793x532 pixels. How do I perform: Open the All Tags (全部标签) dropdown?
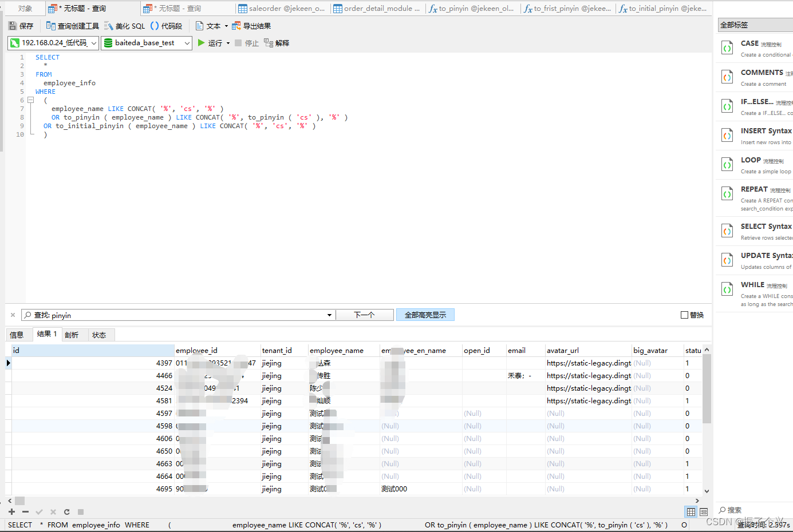coord(755,25)
